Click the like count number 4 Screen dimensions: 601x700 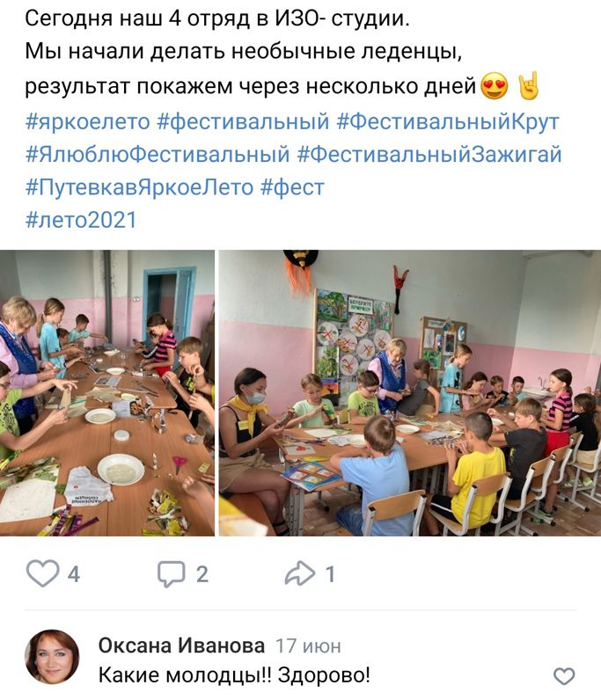[74, 574]
